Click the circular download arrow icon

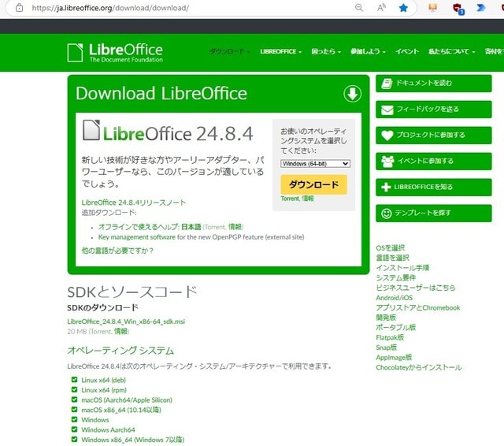click(x=352, y=94)
